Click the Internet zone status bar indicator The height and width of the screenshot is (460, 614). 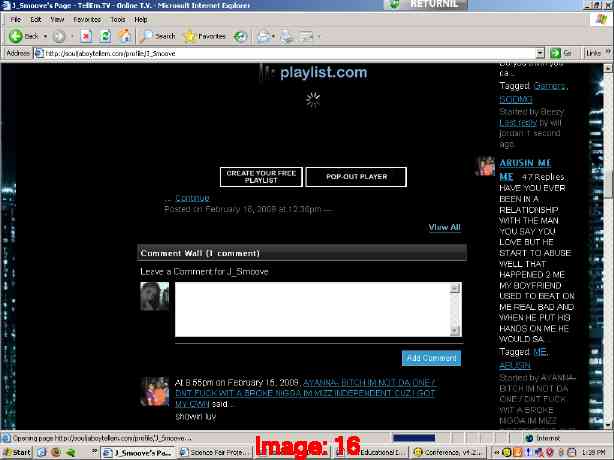544,438
